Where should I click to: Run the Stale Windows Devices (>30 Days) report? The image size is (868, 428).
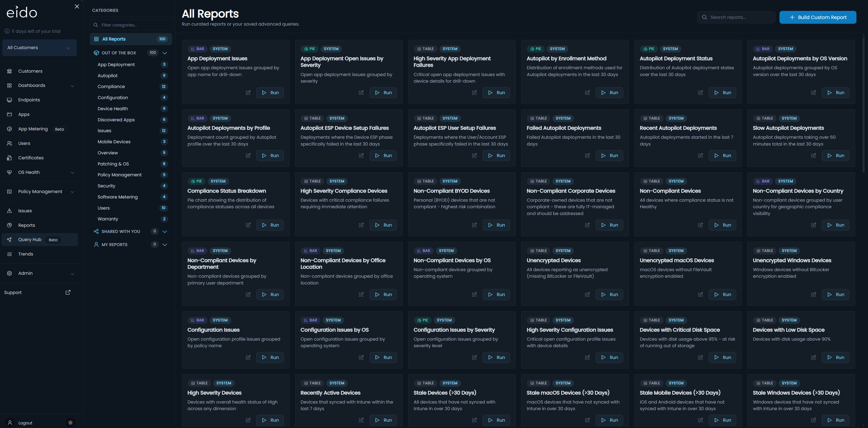(x=835, y=420)
